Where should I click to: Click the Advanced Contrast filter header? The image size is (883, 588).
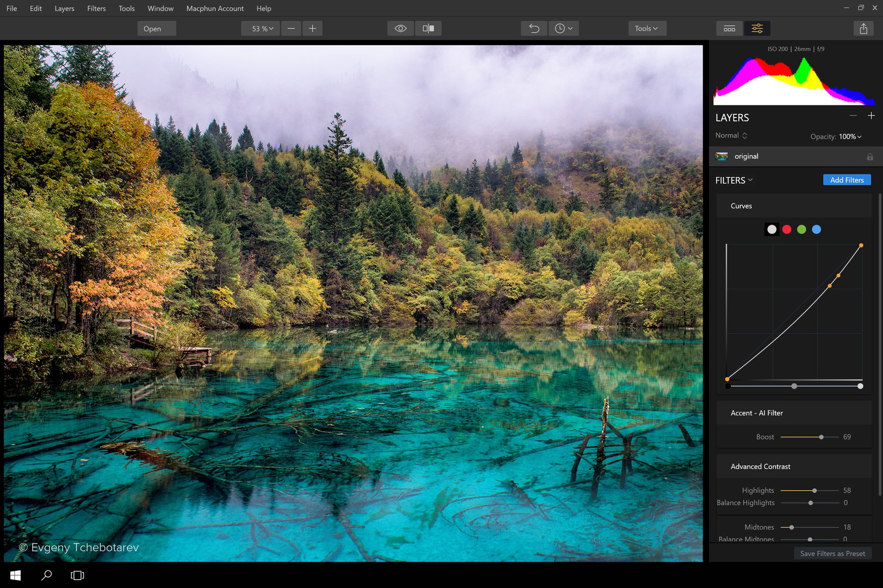pyautogui.click(x=794, y=467)
